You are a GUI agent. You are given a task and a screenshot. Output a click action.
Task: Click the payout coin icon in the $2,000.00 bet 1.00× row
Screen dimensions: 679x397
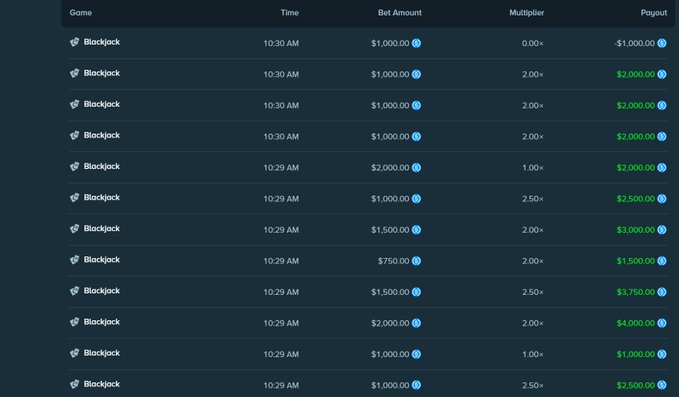pyautogui.click(x=662, y=168)
